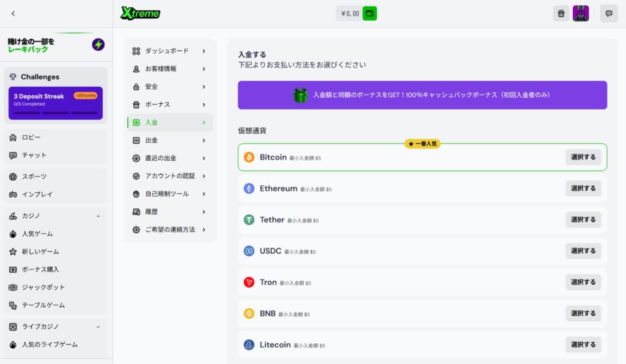Expand ボーナス chevron in account menu
The height and width of the screenshot is (364, 626).
(x=204, y=105)
